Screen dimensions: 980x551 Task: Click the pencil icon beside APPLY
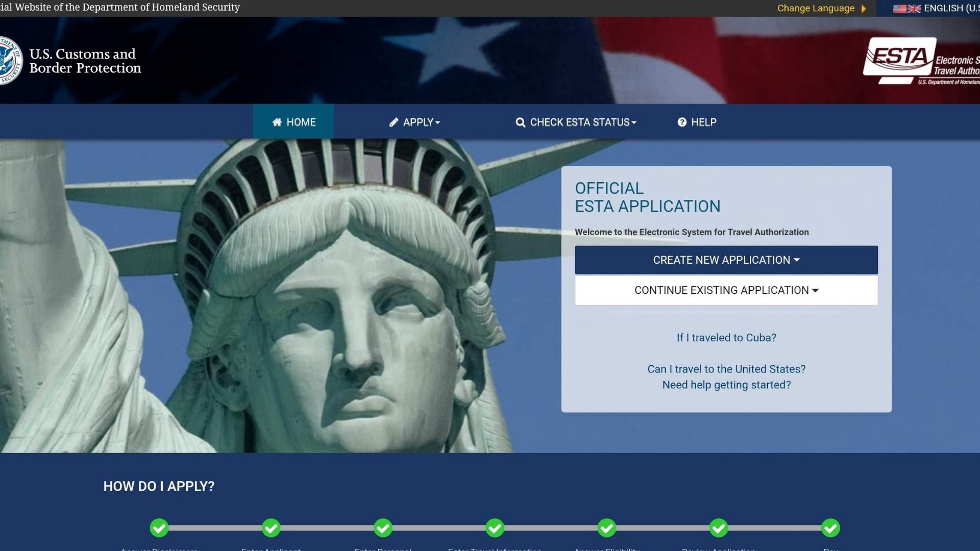394,122
